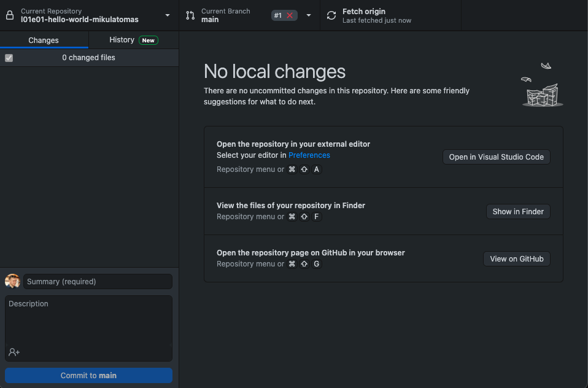The image size is (588, 388).
Task: Click the Show in Finder button
Action: [x=518, y=212]
